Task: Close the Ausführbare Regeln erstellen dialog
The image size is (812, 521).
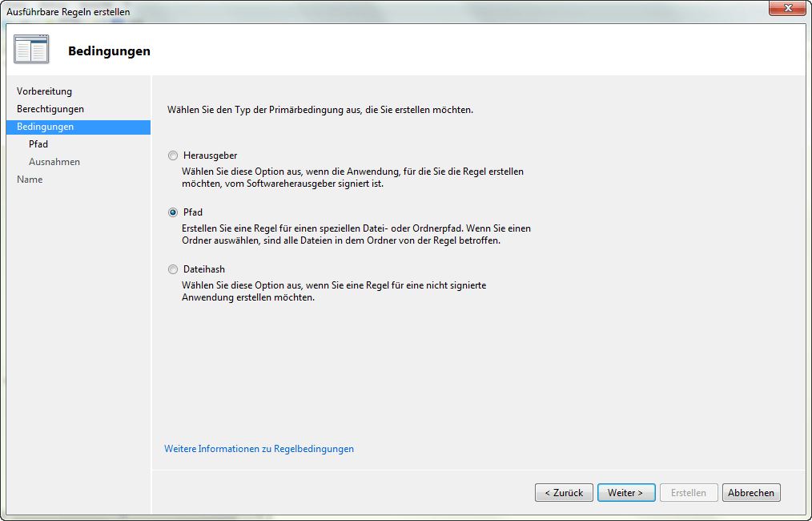Action: click(x=787, y=8)
